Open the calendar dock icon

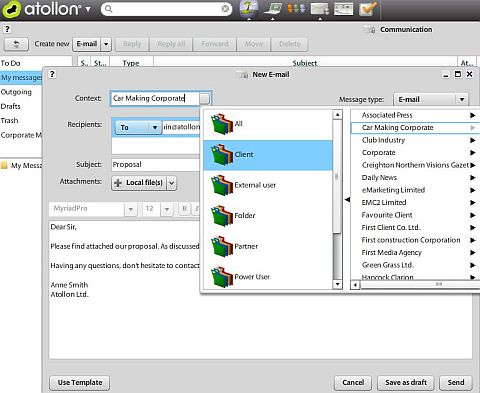click(344, 9)
